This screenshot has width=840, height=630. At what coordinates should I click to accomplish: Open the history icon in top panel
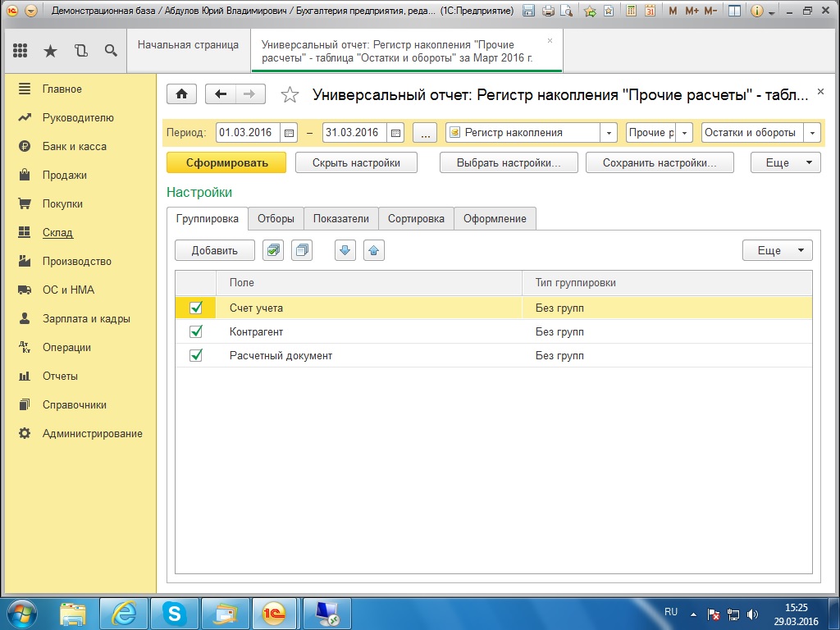pos(80,51)
